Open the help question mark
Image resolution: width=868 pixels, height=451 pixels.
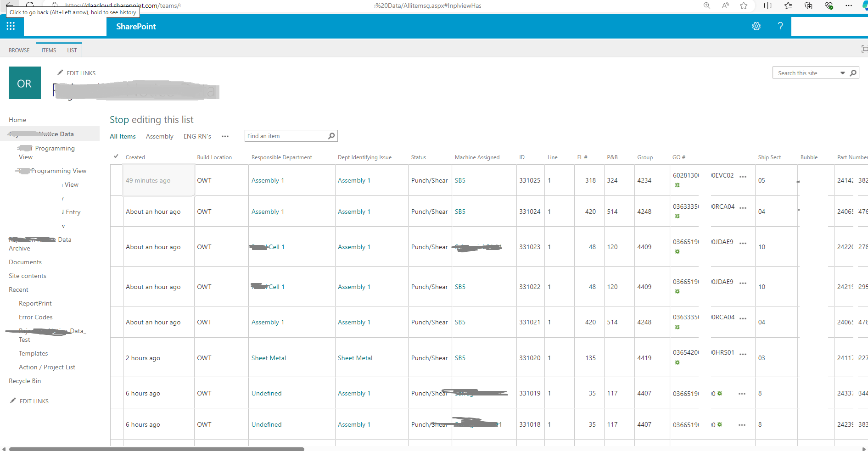[780, 26]
